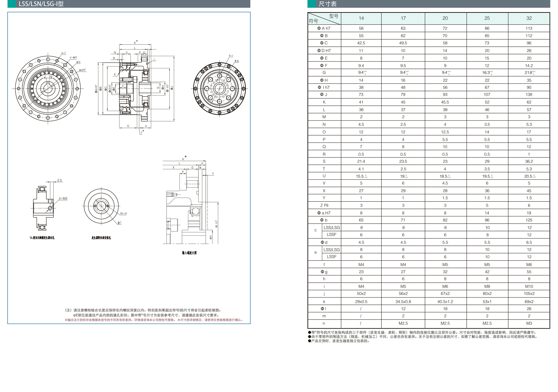Select value '21.4' in the S row
Screen dimensions: 558x392
[361, 161]
